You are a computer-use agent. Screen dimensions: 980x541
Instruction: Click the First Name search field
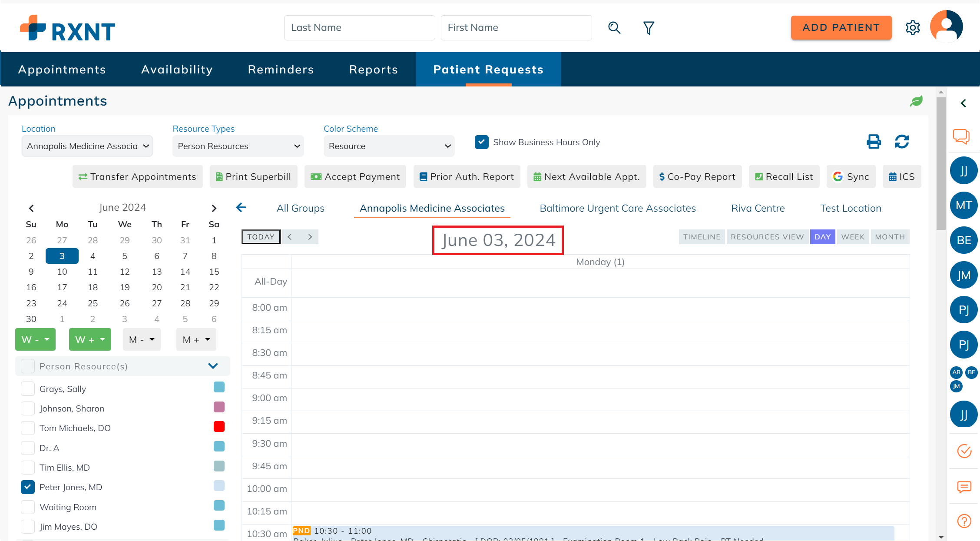click(516, 28)
